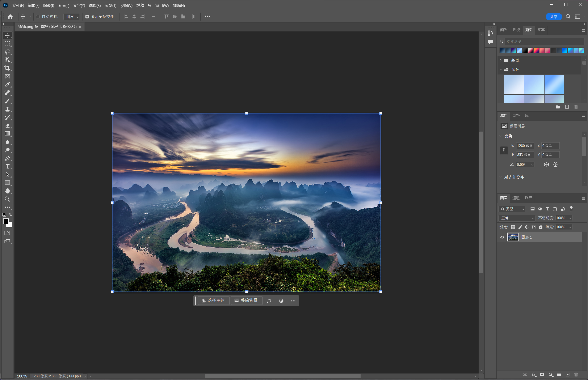Swap foreground and background colors

[10, 215]
